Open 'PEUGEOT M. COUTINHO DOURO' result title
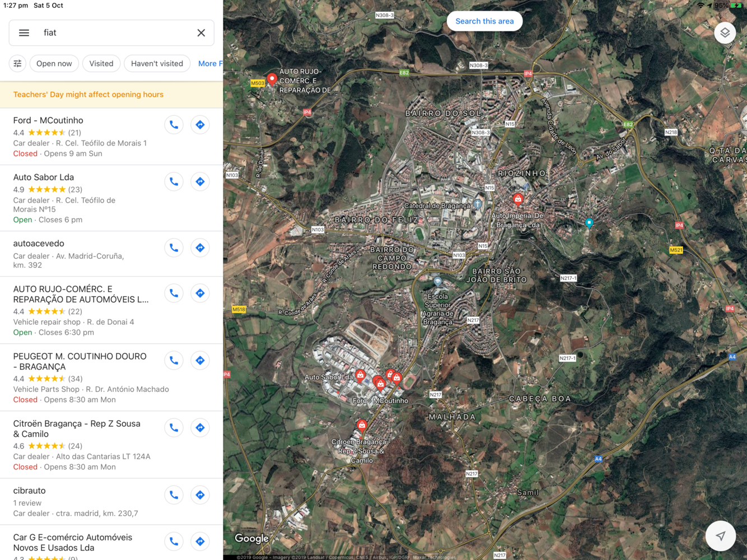The height and width of the screenshot is (560, 747). 80,361
